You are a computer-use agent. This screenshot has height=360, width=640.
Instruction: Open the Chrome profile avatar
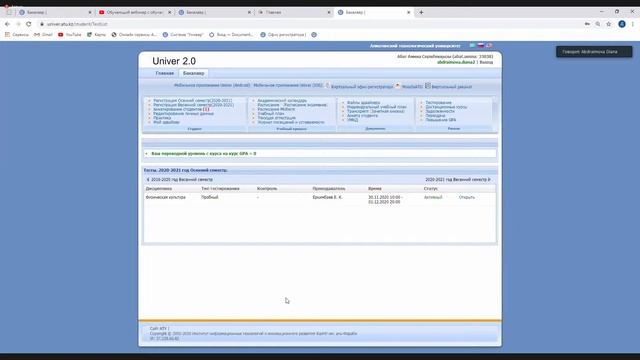pyautogui.click(x=622, y=24)
